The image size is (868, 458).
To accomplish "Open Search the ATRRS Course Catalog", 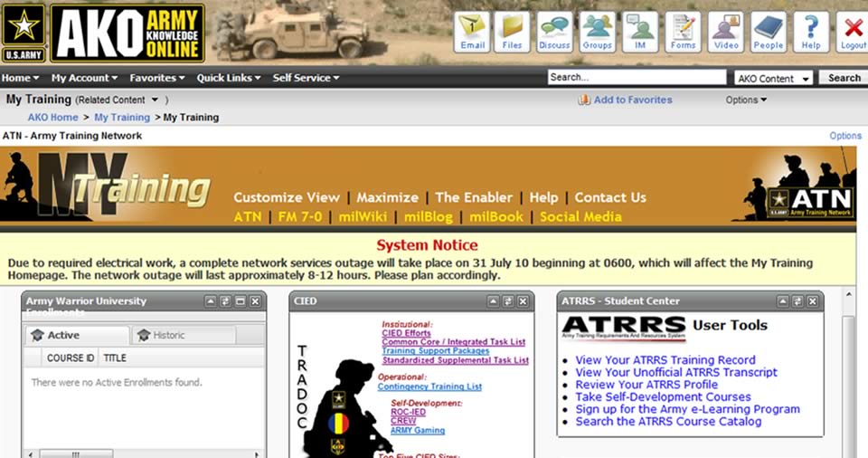I will (668, 421).
